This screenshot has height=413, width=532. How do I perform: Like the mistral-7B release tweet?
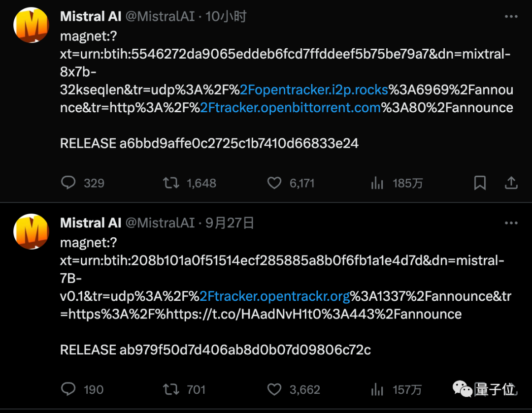[274, 389]
